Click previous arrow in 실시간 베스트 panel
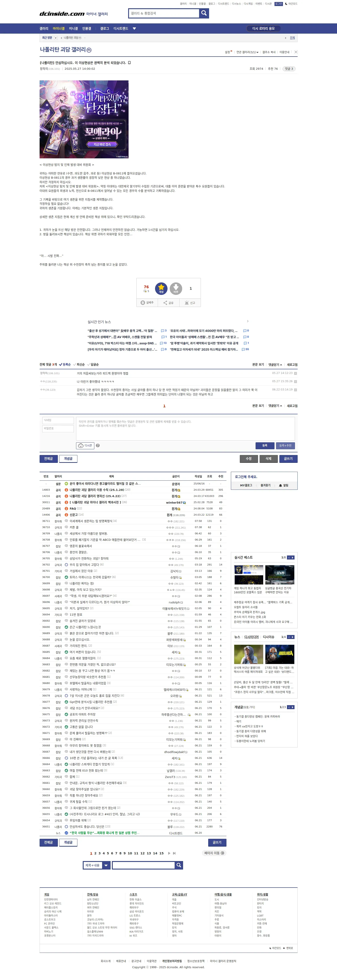Screen dimensions: 337x980 [x=289, y=558]
